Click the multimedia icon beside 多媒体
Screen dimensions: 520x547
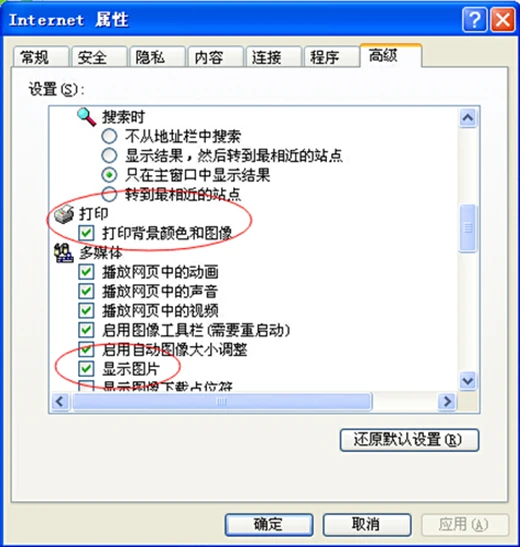[x=64, y=253]
